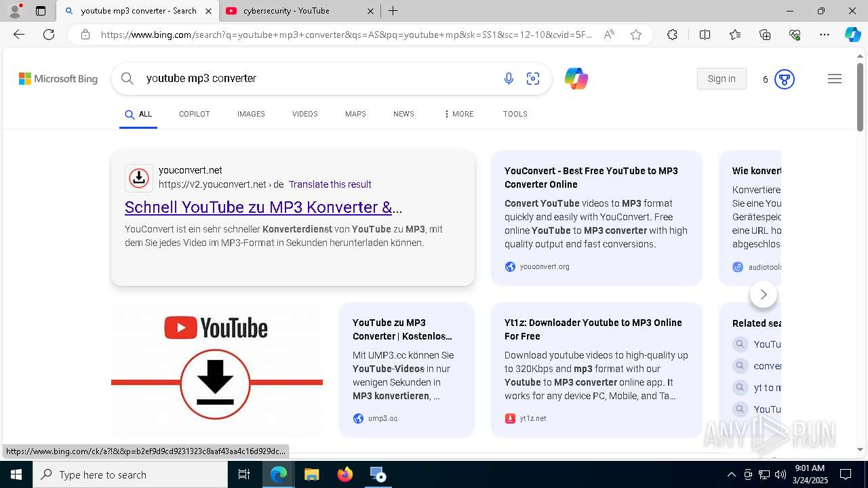868x488 pixels.
Task: Open the Extensions puzzle icon
Action: 672,35
